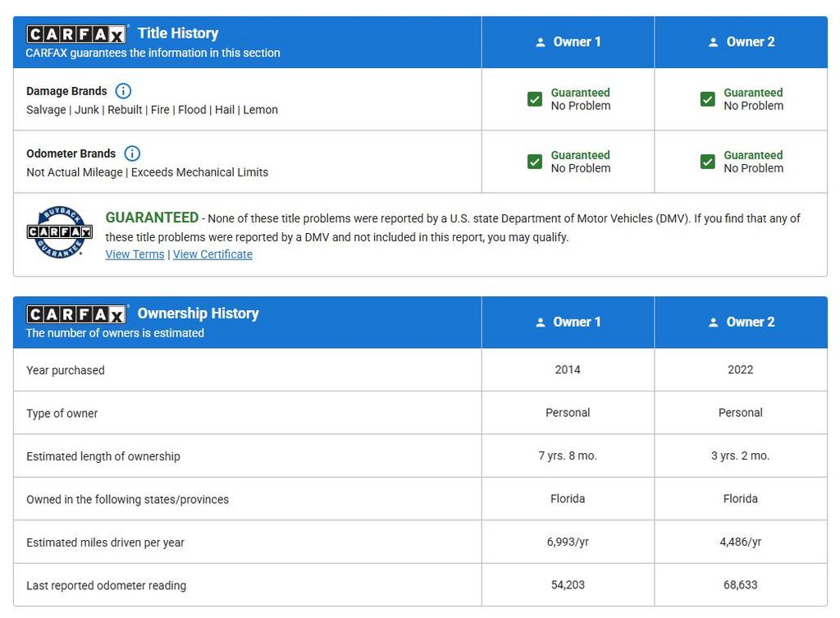Open the Odometer Brands info tooltip icon
This screenshot has width=840, height=618.
click(x=132, y=153)
